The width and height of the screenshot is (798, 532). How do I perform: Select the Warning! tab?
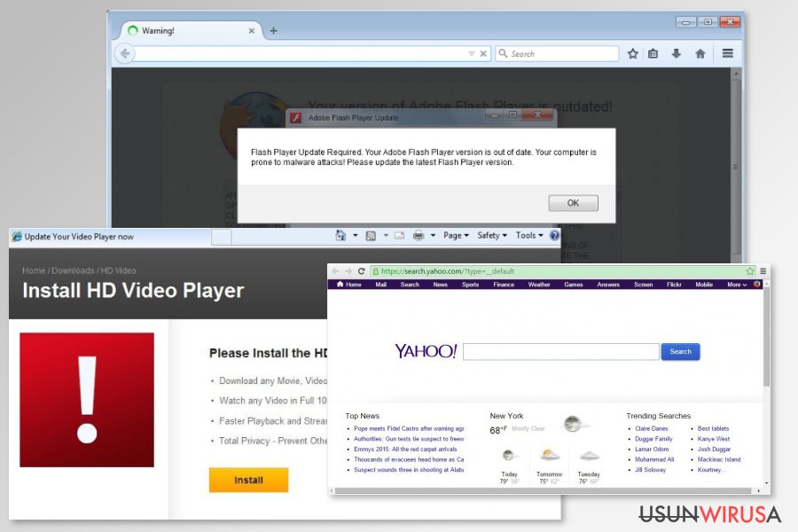(x=191, y=30)
